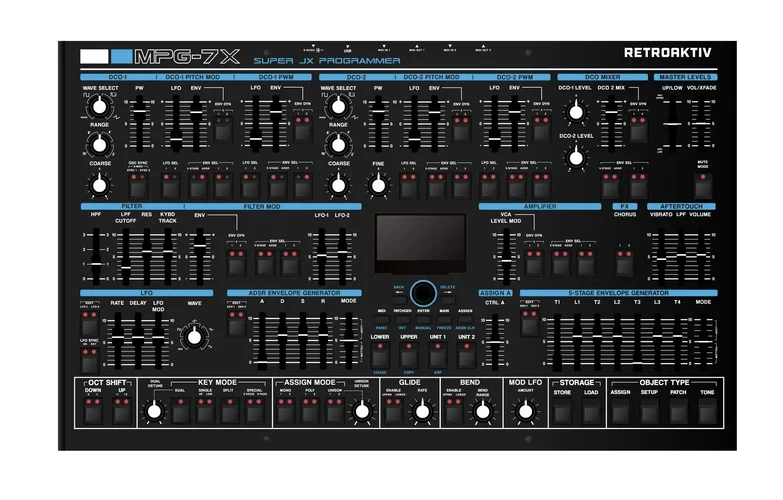The width and height of the screenshot is (783, 500).
Task: Click the Oct Shift Down button
Action: pyautogui.click(x=93, y=411)
